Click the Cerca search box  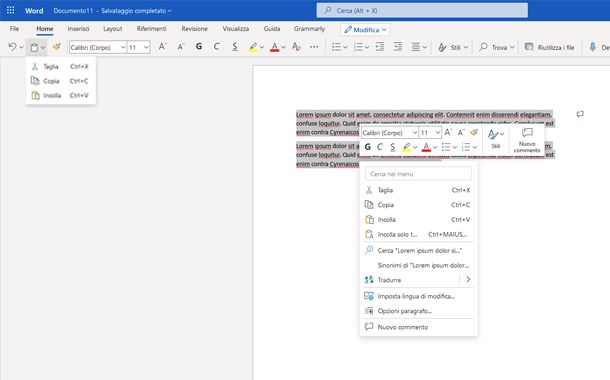coord(422,11)
